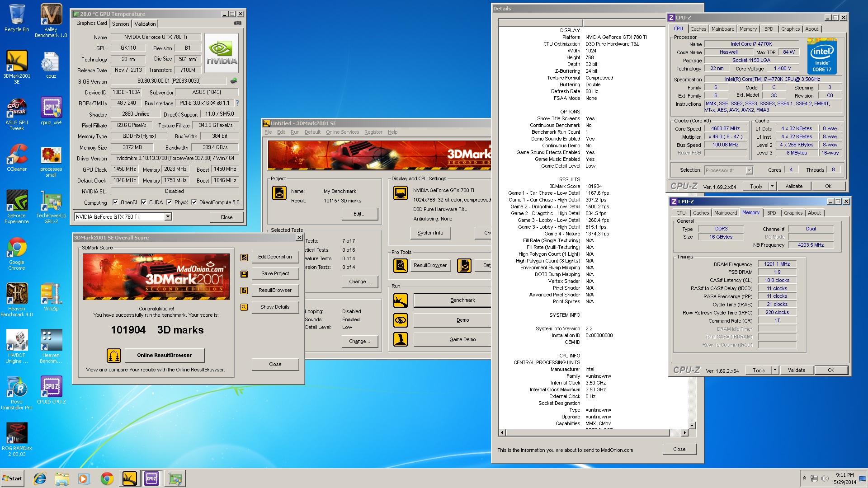
Task: Click Demo eye icon in Run section
Action: tap(401, 320)
